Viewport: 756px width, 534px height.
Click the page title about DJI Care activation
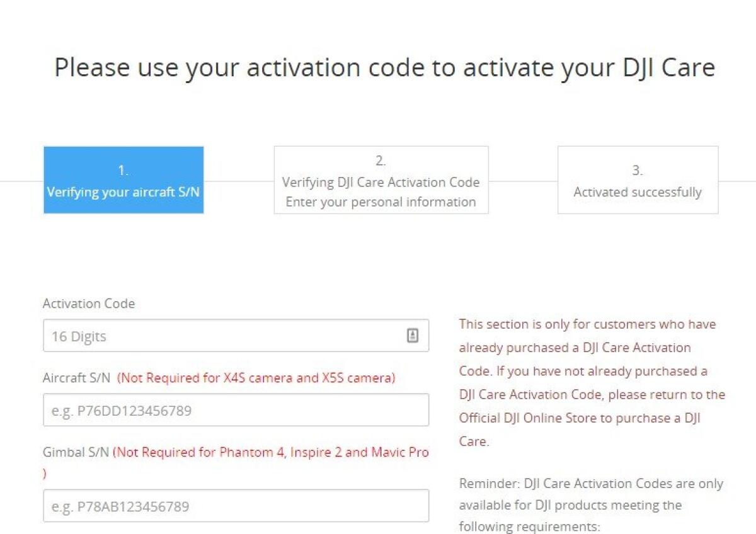point(386,67)
